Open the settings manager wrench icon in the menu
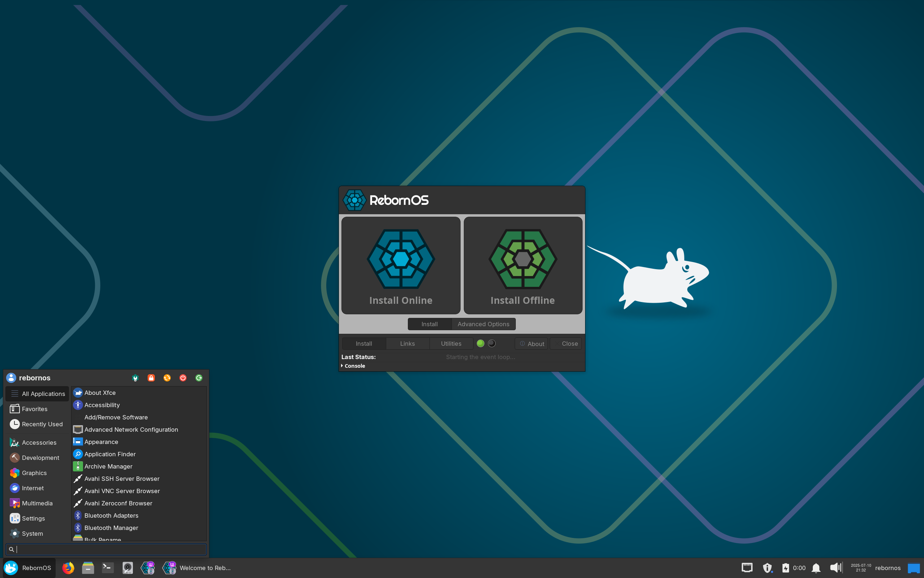The image size is (924, 578). (135, 378)
